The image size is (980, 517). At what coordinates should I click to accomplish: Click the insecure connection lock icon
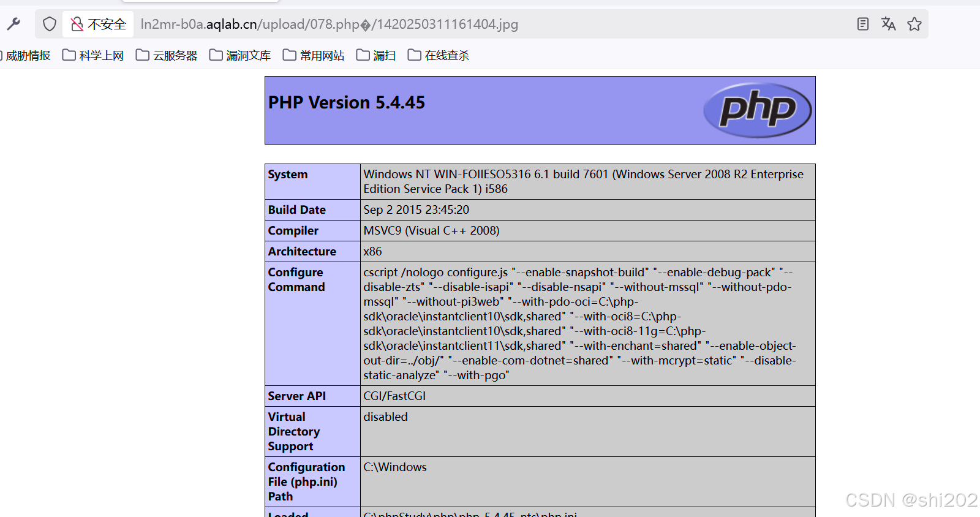click(x=77, y=24)
